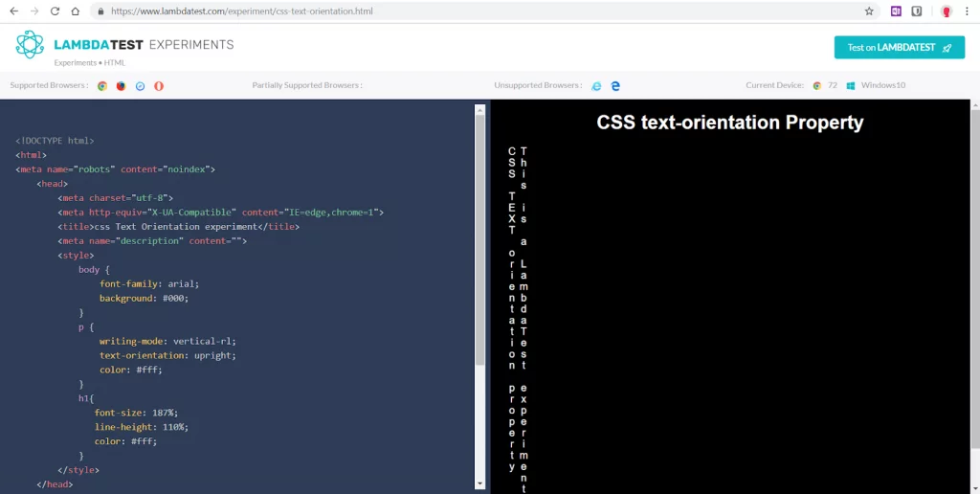980x494 pixels.
Task: Click the Windows10 device text
Action: 883,85
